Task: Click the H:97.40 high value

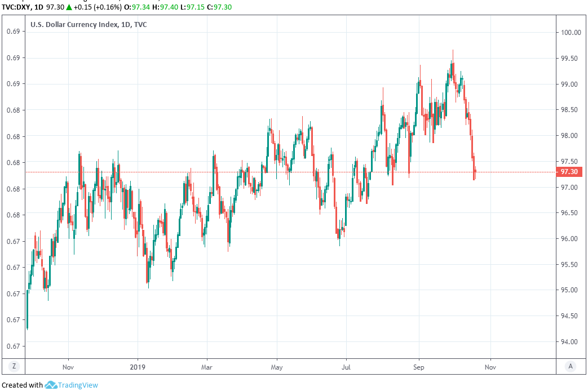Action: [165, 7]
